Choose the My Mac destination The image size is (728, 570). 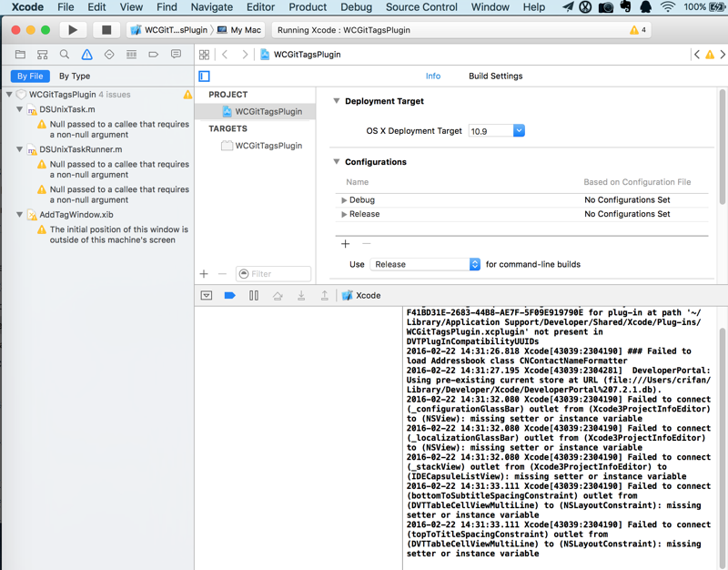point(239,30)
